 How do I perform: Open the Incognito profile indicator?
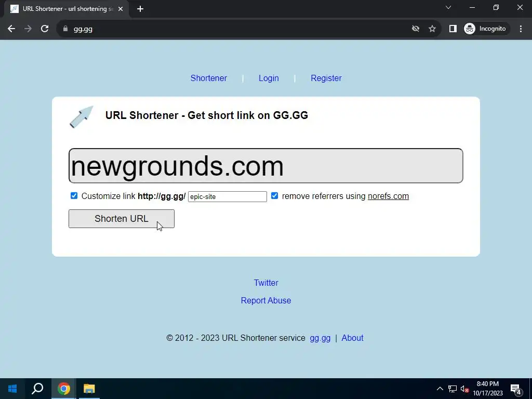pos(486,29)
